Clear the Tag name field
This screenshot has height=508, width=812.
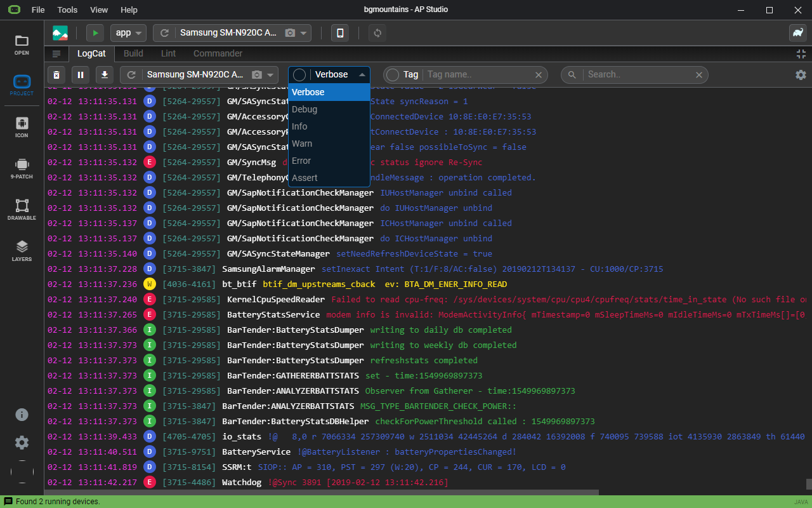tap(539, 75)
